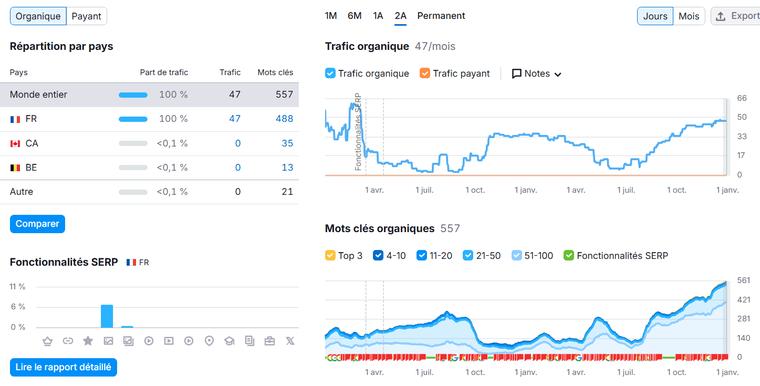Click the FR traffic share bar
760x386 pixels.
pos(133,119)
